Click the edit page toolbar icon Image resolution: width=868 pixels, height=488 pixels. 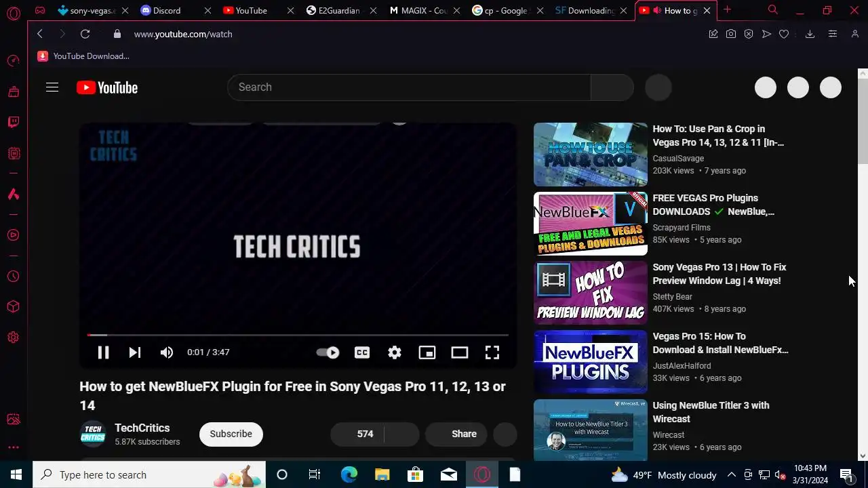tap(713, 34)
